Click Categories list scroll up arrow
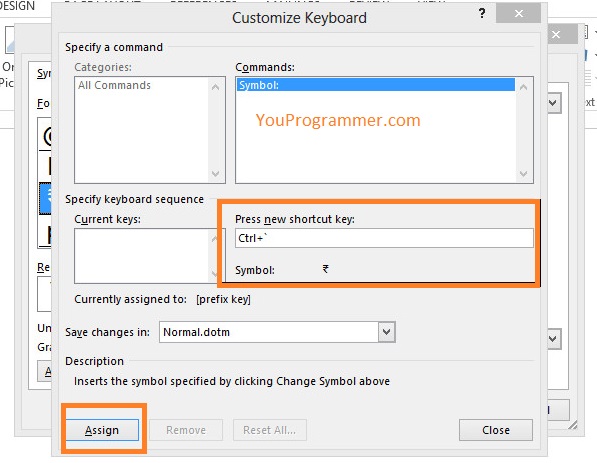This screenshot has height=463, width=597. tap(215, 87)
